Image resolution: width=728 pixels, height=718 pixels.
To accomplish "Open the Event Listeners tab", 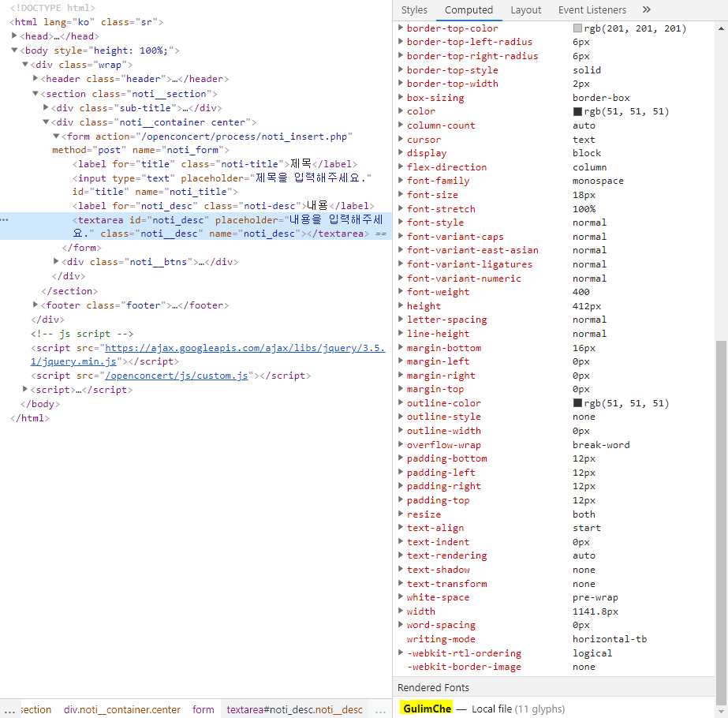I will [x=592, y=9].
